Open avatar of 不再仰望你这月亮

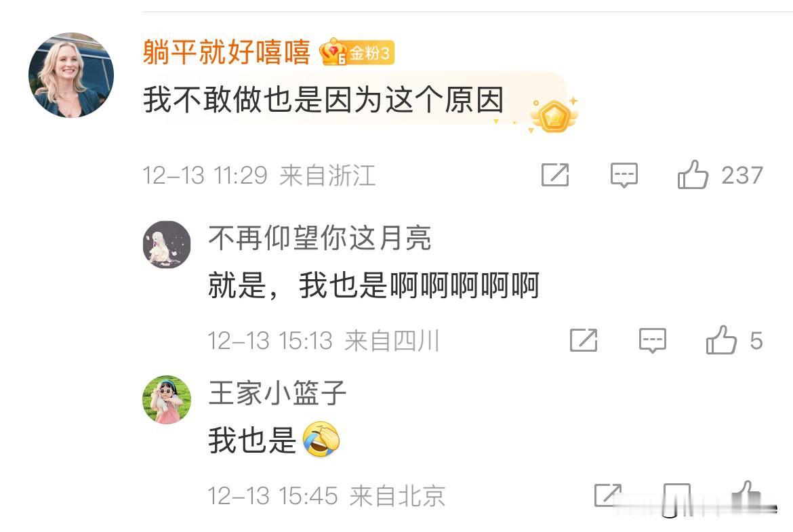click(166, 244)
